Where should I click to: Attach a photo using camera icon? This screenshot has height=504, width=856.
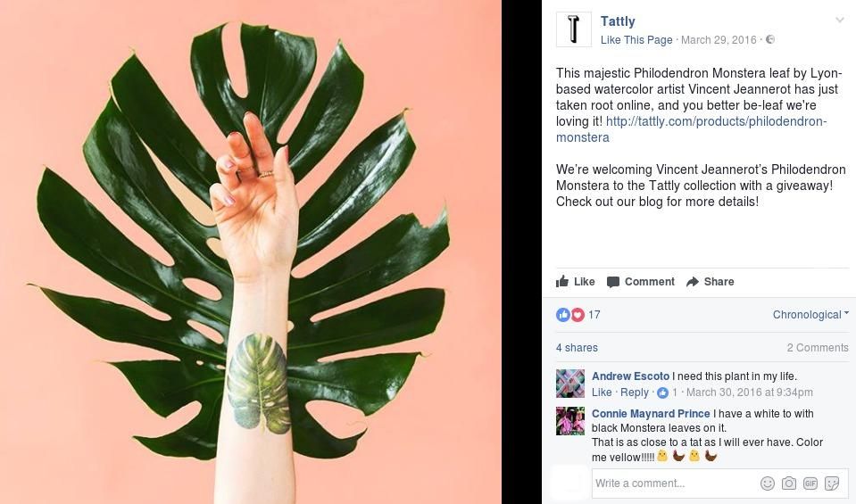click(789, 483)
